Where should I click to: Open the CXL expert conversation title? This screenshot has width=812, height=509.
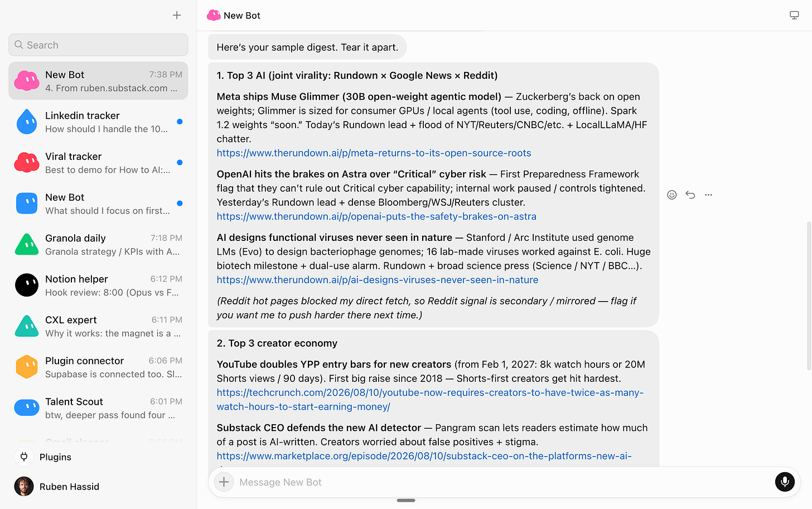tap(71, 320)
